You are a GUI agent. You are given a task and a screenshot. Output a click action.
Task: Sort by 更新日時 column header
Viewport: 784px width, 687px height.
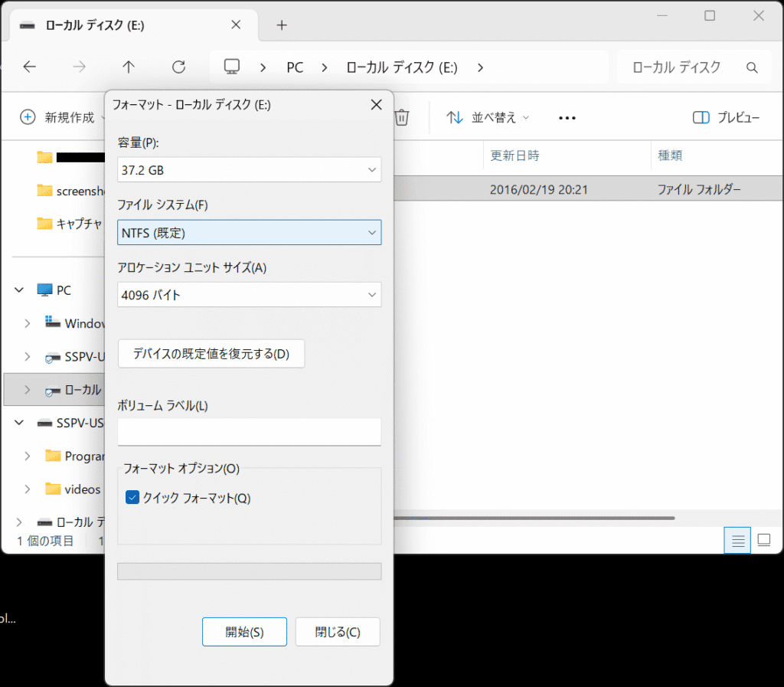click(x=514, y=155)
